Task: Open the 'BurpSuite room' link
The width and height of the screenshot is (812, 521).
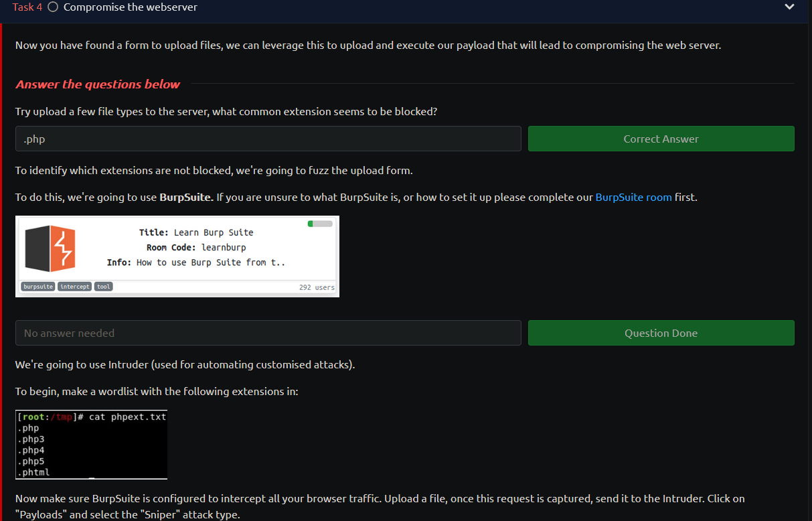Action: (x=633, y=198)
